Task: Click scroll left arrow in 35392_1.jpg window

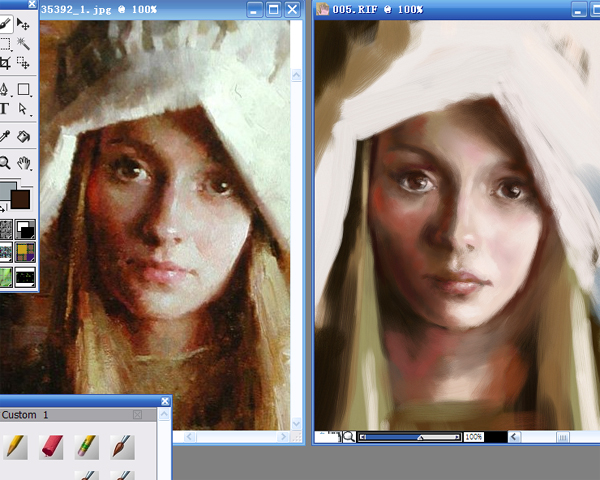Action: pyautogui.click(x=190, y=437)
